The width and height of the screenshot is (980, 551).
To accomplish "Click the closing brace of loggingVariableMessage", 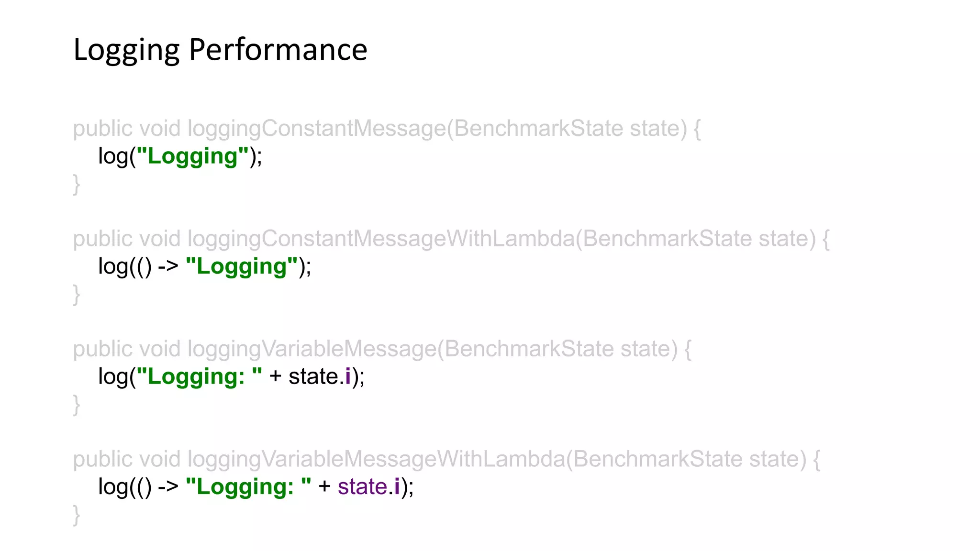I will [76, 405].
